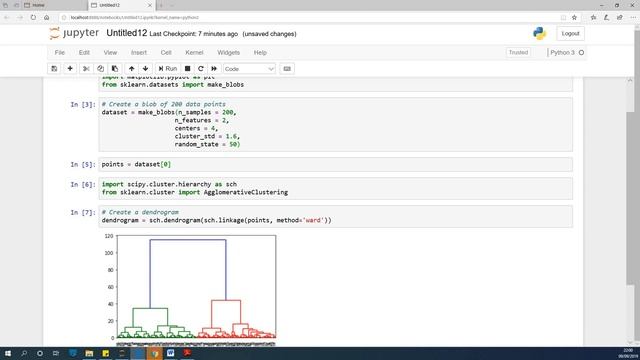640x360 pixels.
Task: Open browser add notes pen icon
Action: (x=607, y=18)
